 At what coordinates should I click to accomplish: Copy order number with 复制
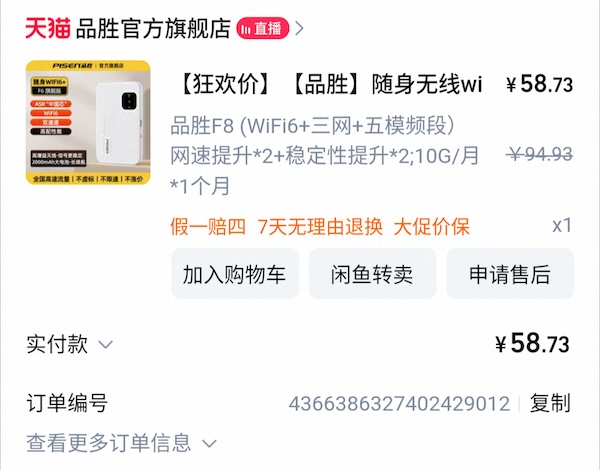pyautogui.click(x=550, y=403)
